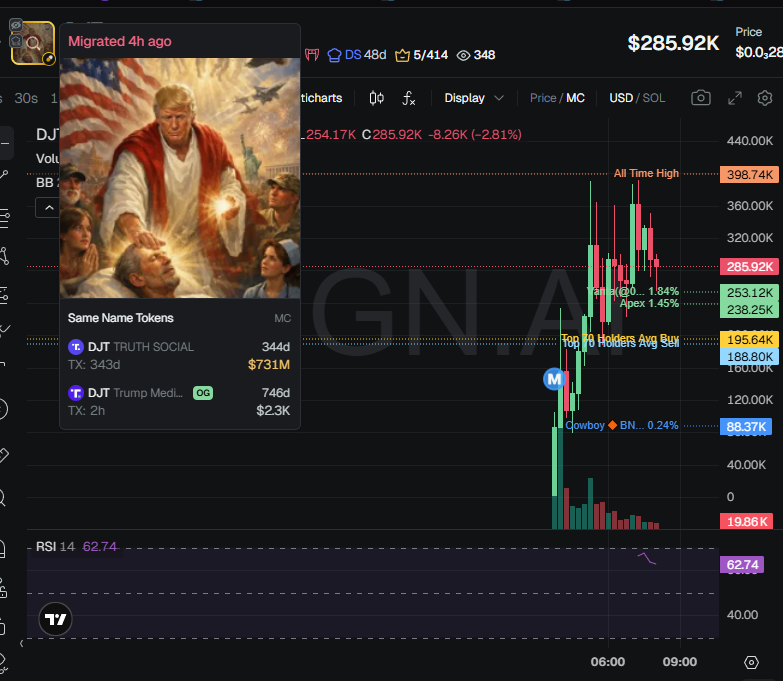The width and height of the screenshot is (783, 681).
Task: Click the blue M migration marker
Action: pos(554,379)
